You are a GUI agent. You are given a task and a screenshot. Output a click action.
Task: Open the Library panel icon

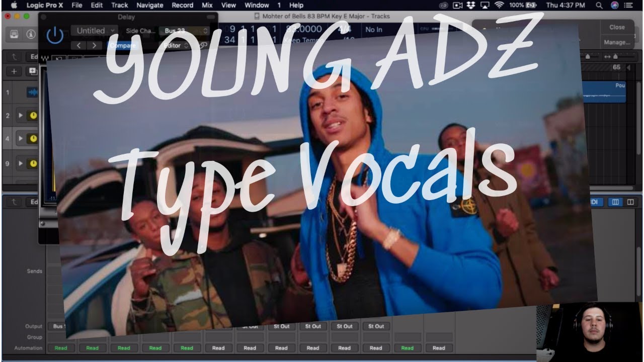(15, 34)
